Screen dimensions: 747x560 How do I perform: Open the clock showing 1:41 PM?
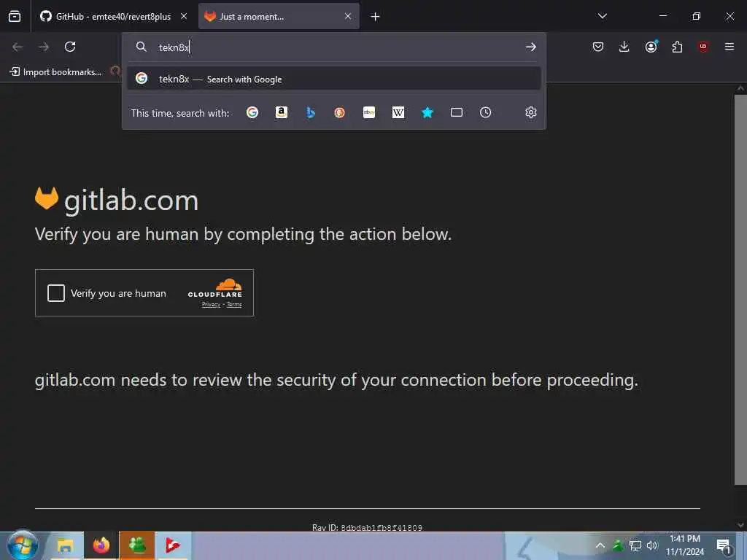(x=684, y=545)
